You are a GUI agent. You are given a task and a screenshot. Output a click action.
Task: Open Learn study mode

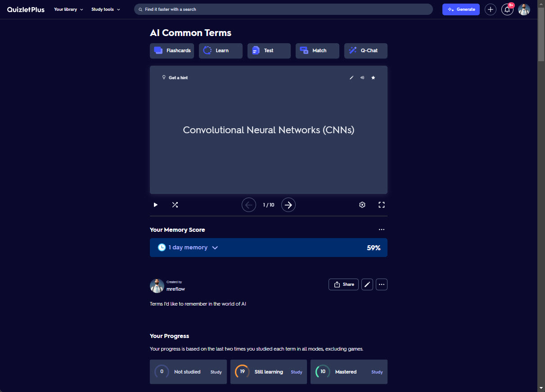click(221, 51)
